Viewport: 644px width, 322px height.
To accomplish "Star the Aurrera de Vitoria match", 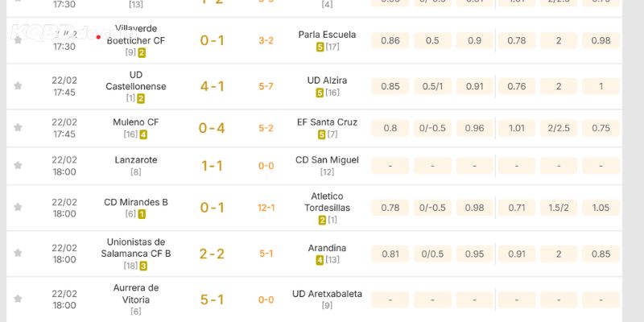I will pyautogui.click(x=18, y=299).
